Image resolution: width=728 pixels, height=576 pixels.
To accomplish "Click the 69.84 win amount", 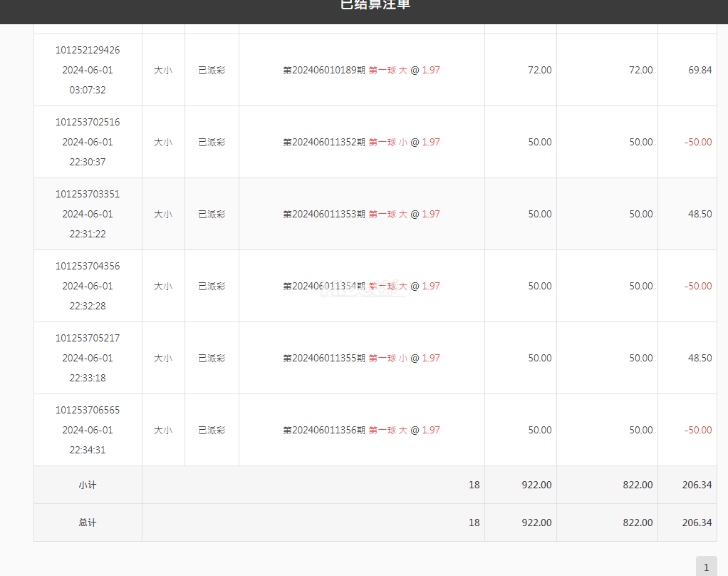I will [x=700, y=70].
